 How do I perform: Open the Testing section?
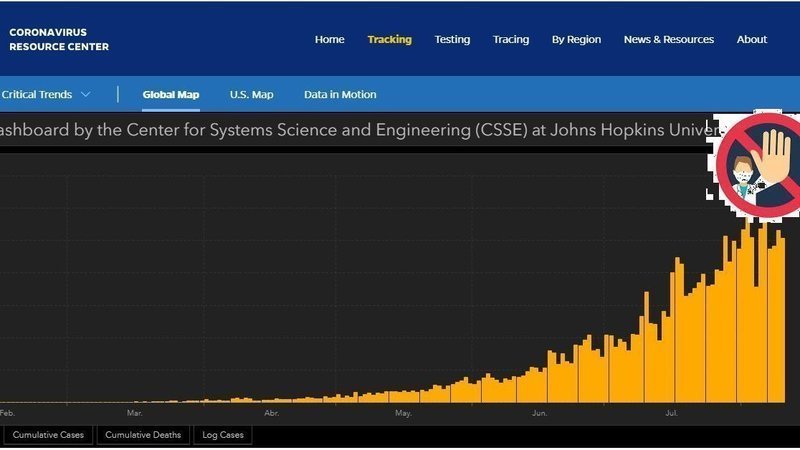(x=452, y=40)
